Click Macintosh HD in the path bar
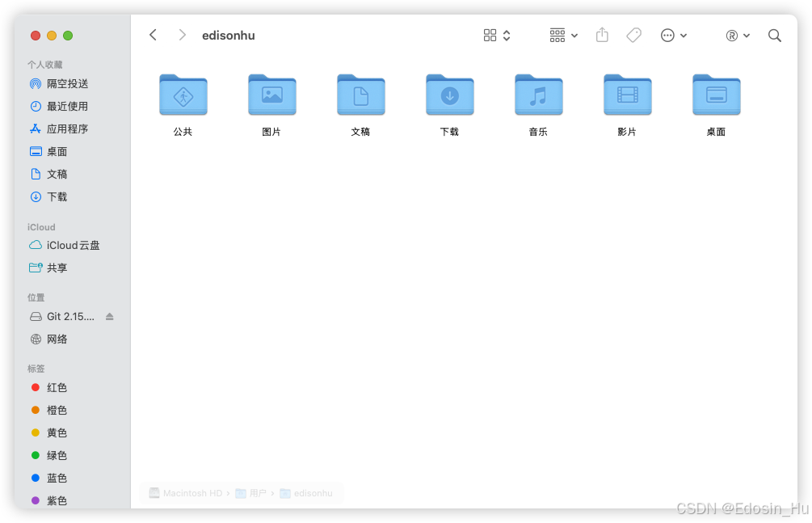 tap(186, 493)
